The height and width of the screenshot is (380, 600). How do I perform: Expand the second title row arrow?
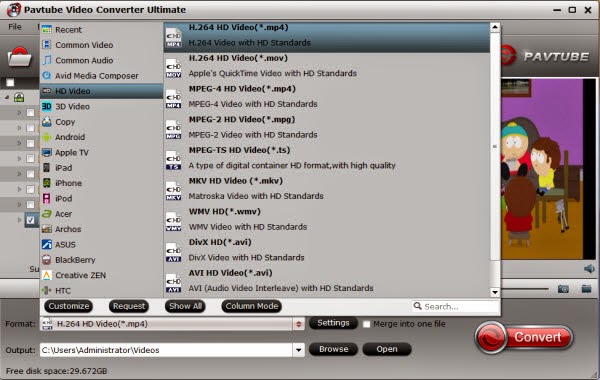(x=19, y=128)
